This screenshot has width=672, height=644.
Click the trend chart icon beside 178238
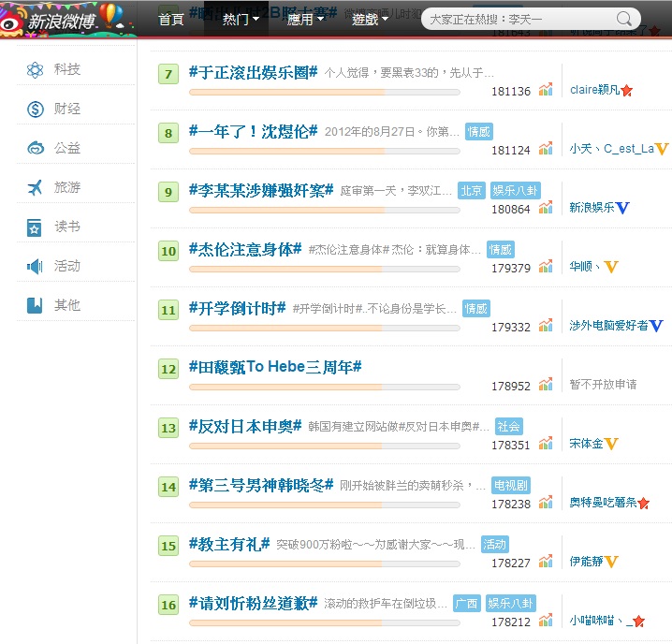point(546,502)
